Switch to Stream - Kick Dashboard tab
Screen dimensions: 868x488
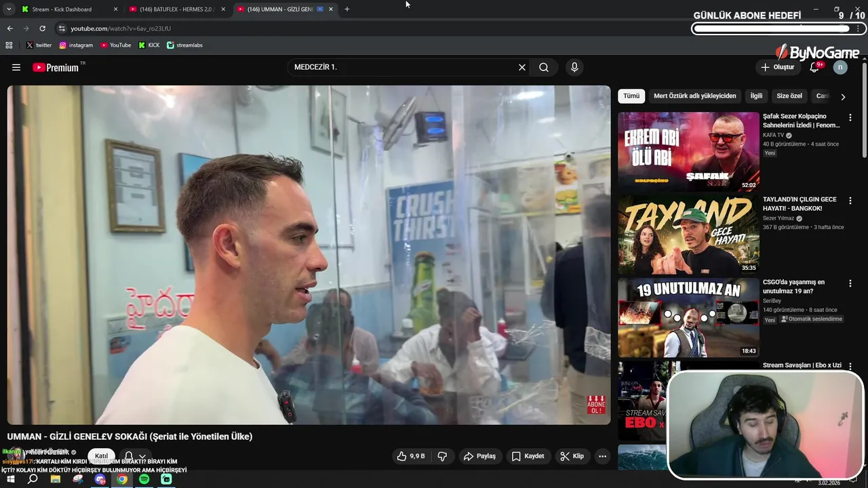click(x=68, y=9)
